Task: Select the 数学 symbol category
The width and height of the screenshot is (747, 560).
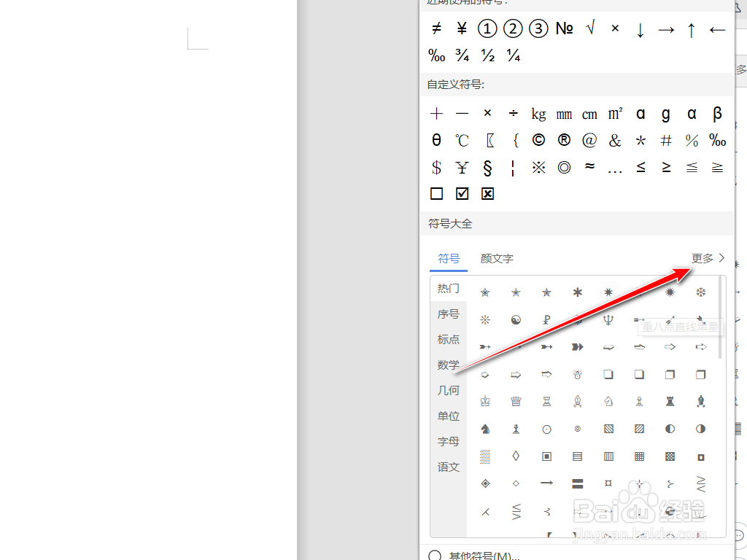Action: (x=449, y=365)
